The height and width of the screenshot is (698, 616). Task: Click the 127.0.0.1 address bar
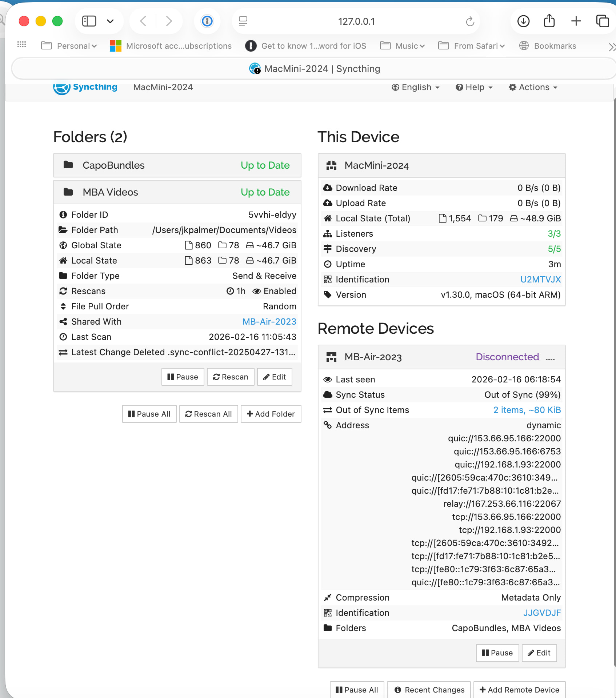click(x=356, y=21)
